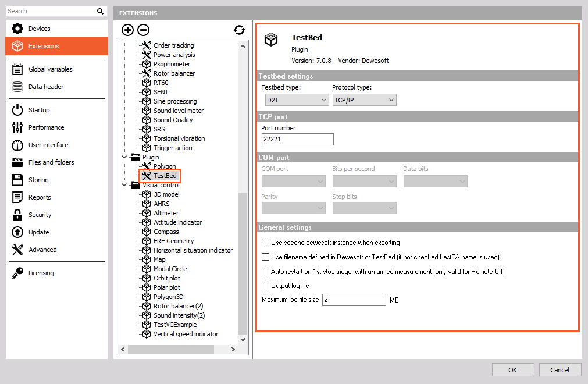
Task: Click the tree scrollbar up arrow
Action: pyautogui.click(x=243, y=46)
